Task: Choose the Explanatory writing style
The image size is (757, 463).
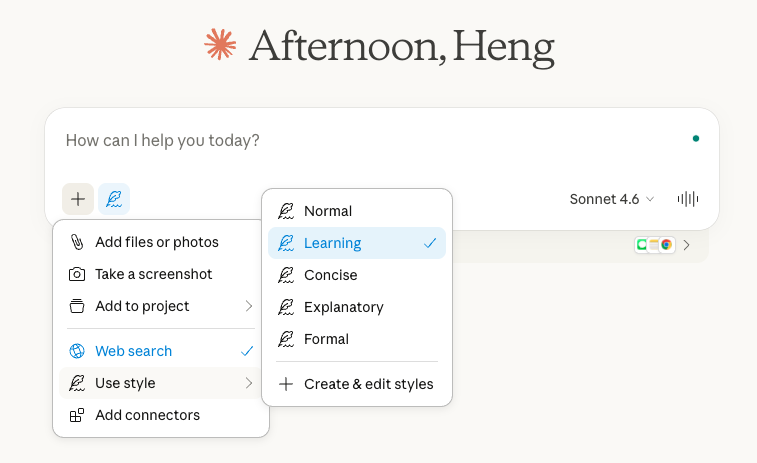Action: [x=343, y=307]
